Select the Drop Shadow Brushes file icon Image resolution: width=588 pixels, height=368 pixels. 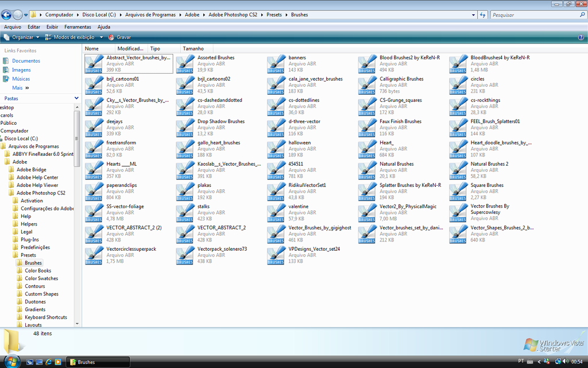(x=185, y=128)
